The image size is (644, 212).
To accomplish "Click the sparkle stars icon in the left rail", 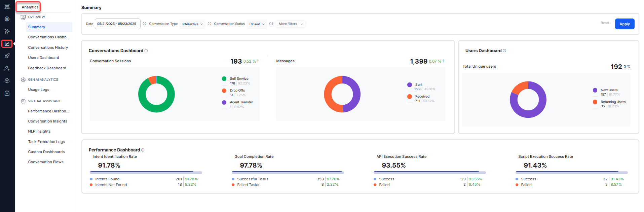I will [7, 31].
